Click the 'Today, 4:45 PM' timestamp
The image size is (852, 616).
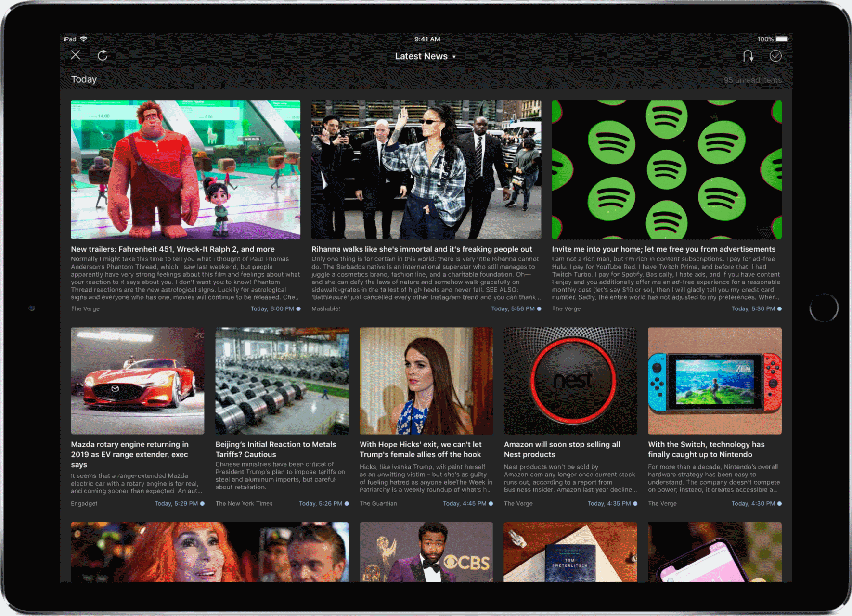click(465, 504)
